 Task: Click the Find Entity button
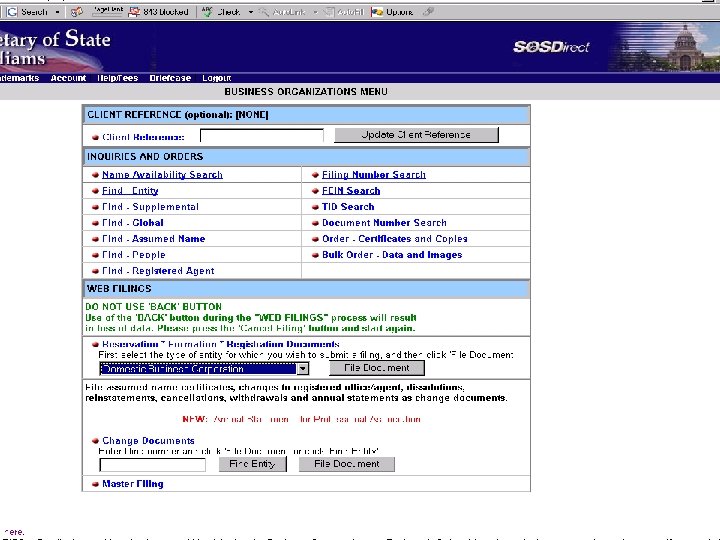point(253,464)
